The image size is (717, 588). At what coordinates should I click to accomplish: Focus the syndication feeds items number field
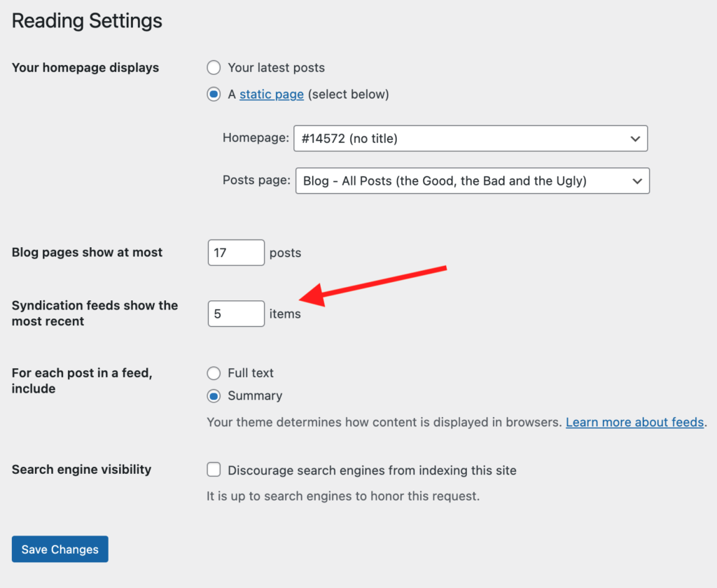coord(236,314)
